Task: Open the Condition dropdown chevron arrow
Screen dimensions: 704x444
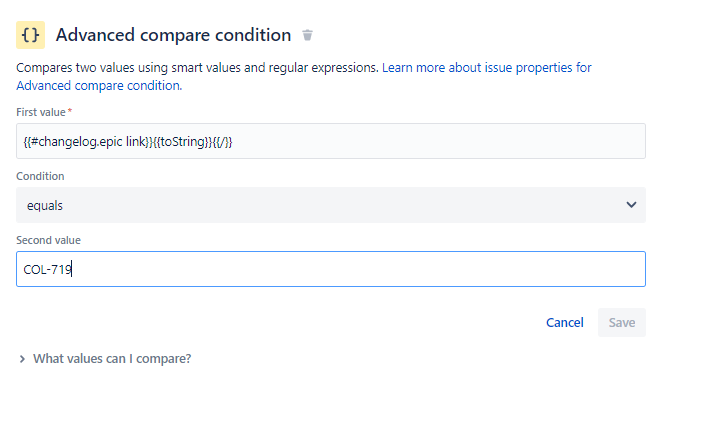Action: 631,205
